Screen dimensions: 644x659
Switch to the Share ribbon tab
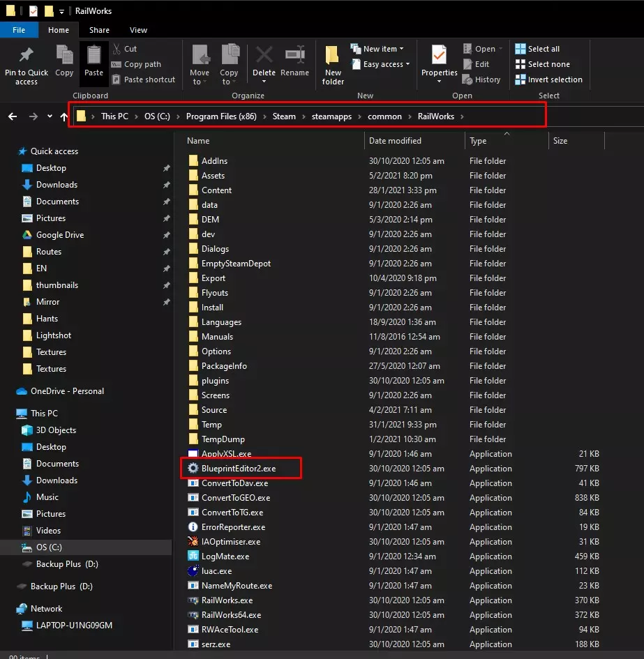coord(99,30)
